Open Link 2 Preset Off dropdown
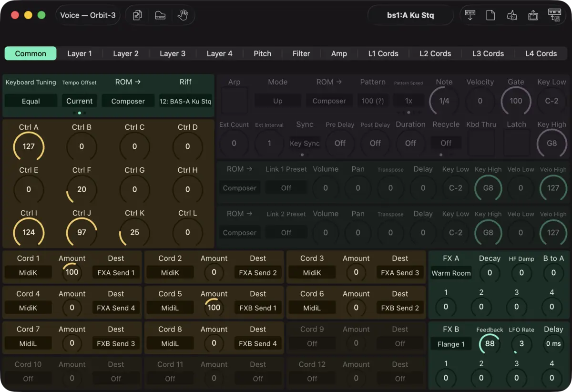Screen dimensions: 572x392 (x=286, y=233)
